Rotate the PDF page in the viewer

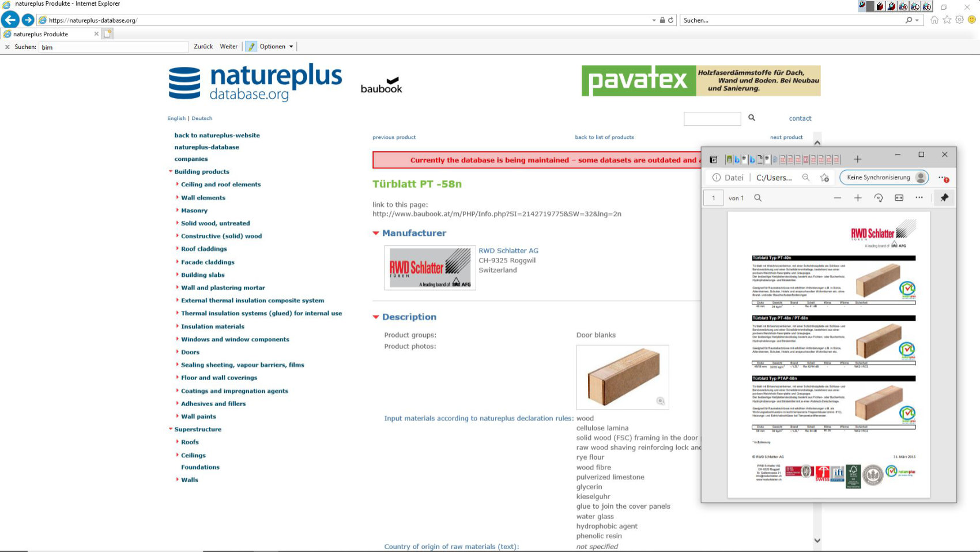point(879,198)
